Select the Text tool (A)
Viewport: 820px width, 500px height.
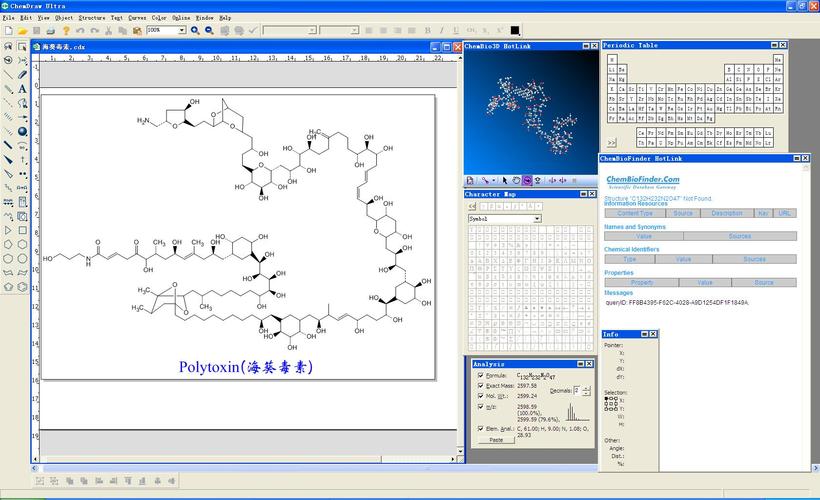(22, 89)
